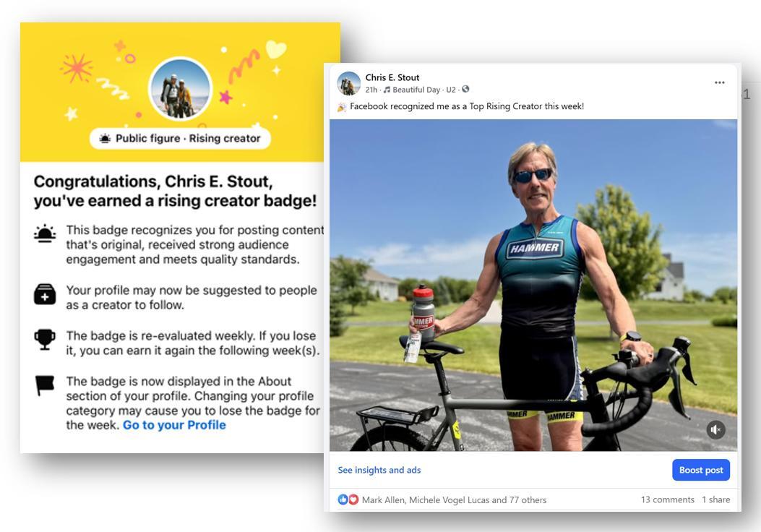761x532 pixels.
Task: Click the sunrise icon next to badge description
Action: (x=45, y=234)
